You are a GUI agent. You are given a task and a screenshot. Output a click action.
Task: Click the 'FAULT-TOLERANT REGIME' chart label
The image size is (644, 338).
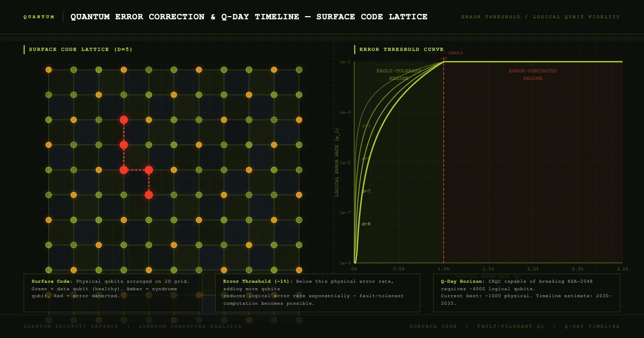399,75
